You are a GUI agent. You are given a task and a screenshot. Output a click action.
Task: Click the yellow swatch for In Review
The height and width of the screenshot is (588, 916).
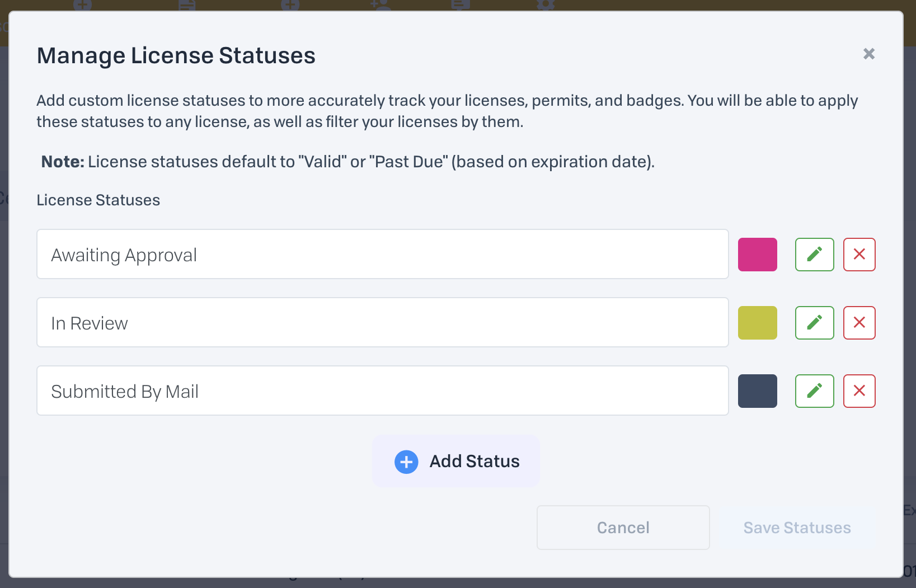click(757, 323)
